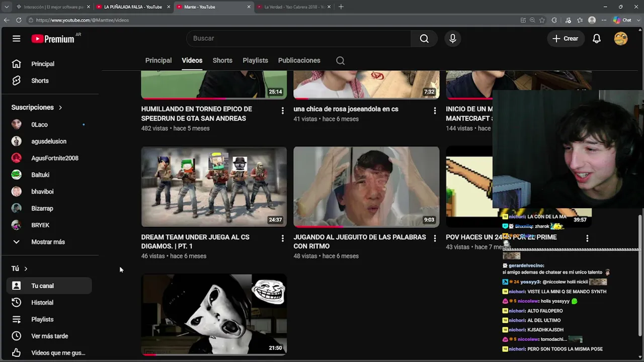Open AgusFortnite2008 subscription
The width and height of the screenshot is (644, 362).
[49, 158]
